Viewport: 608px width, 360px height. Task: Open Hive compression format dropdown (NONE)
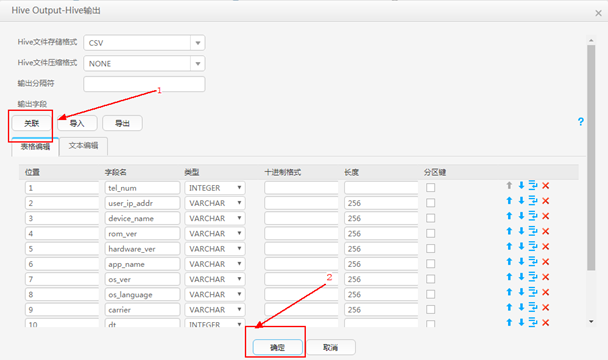[198, 63]
